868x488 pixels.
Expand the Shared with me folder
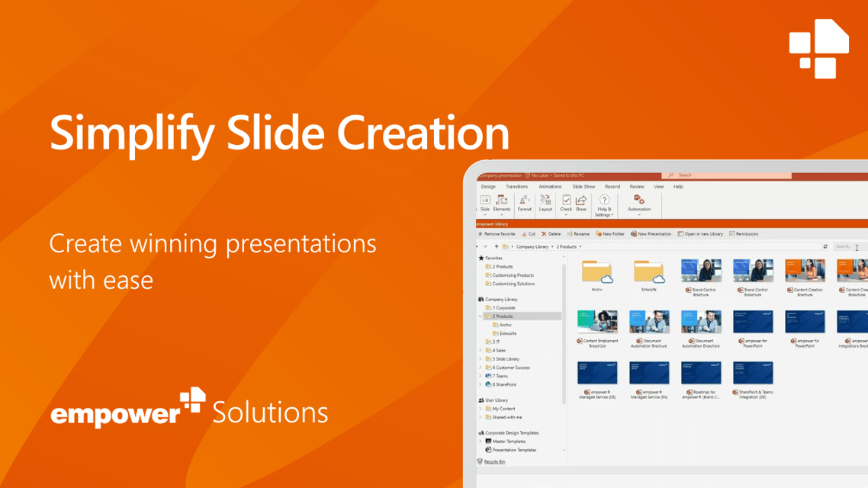(x=480, y=417)
